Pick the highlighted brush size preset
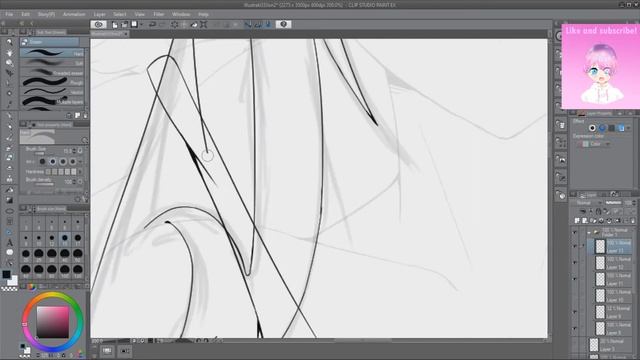The width and height of the screenshot is (640, 360). click(x=64, y=238)
